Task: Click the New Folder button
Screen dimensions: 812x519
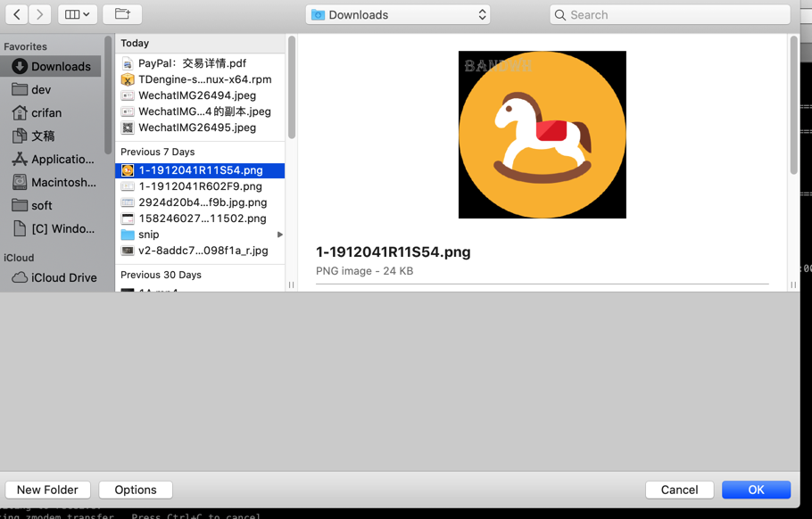Action: click(x=47, y=490)
